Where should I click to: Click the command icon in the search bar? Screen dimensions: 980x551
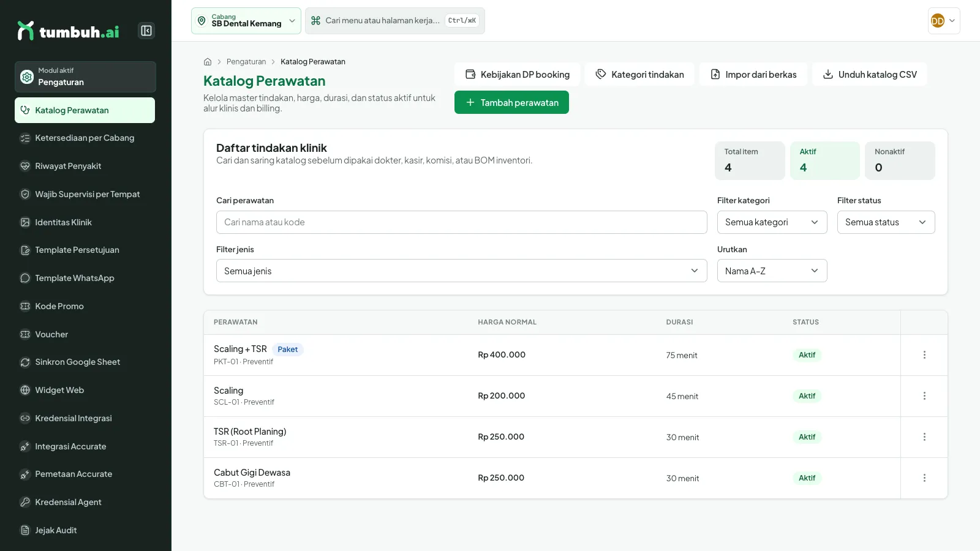click(316, 21)
